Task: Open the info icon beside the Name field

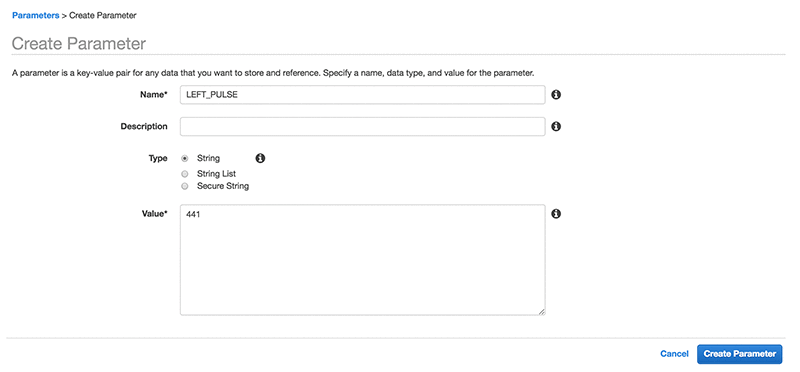Action: coord(556,95)
